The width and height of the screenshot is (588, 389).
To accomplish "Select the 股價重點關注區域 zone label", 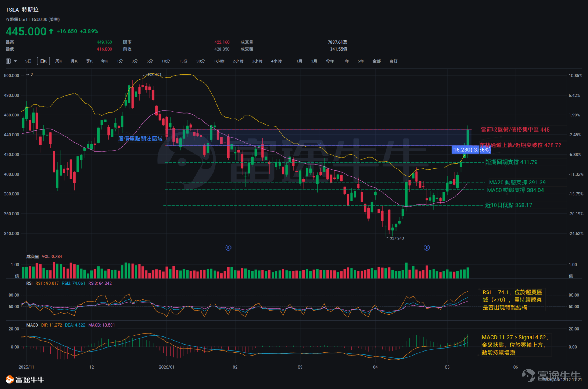I will [140, 138].
